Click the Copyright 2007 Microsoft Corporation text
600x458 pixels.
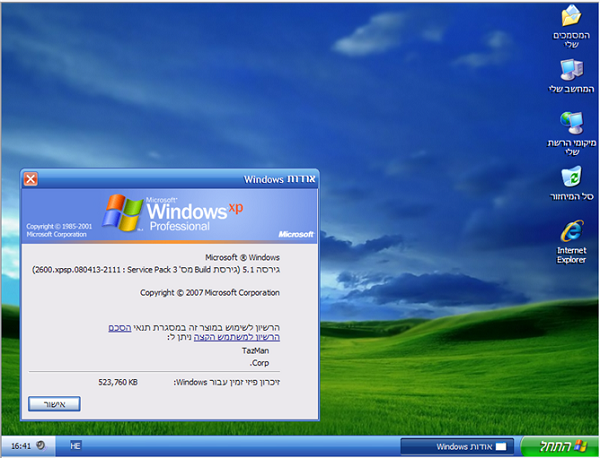pos(210,293)
